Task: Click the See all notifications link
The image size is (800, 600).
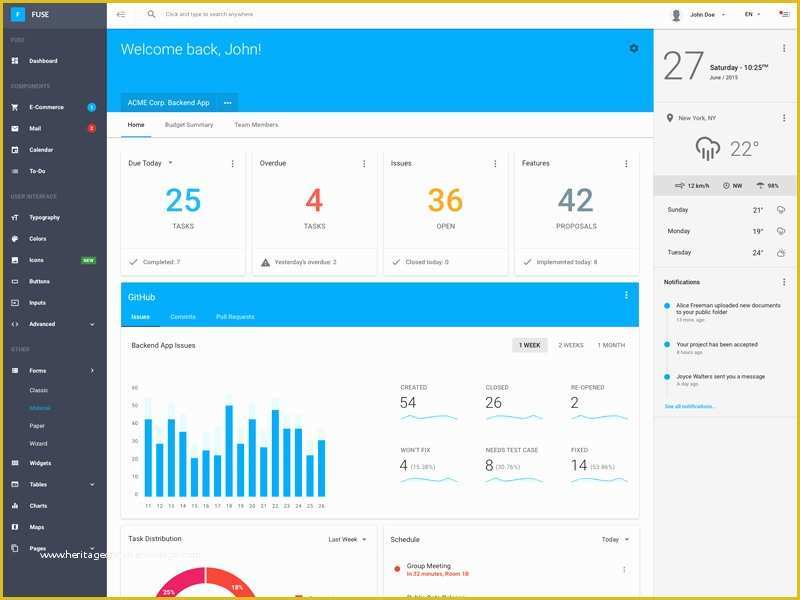Action: coord(689,406)
